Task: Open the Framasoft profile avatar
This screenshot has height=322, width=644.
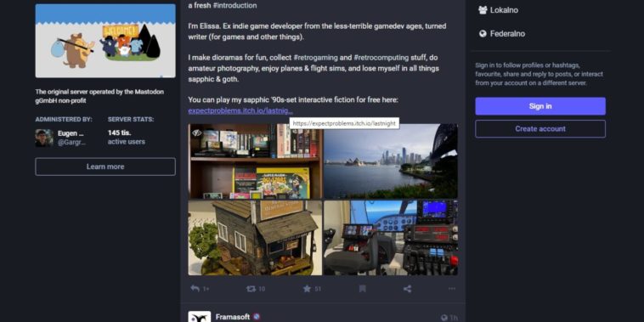Action: click(199, 316)
